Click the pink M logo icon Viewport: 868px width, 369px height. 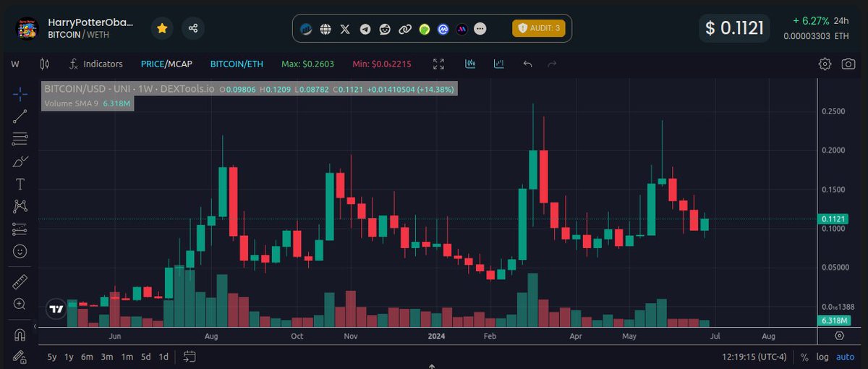point(461,29)
